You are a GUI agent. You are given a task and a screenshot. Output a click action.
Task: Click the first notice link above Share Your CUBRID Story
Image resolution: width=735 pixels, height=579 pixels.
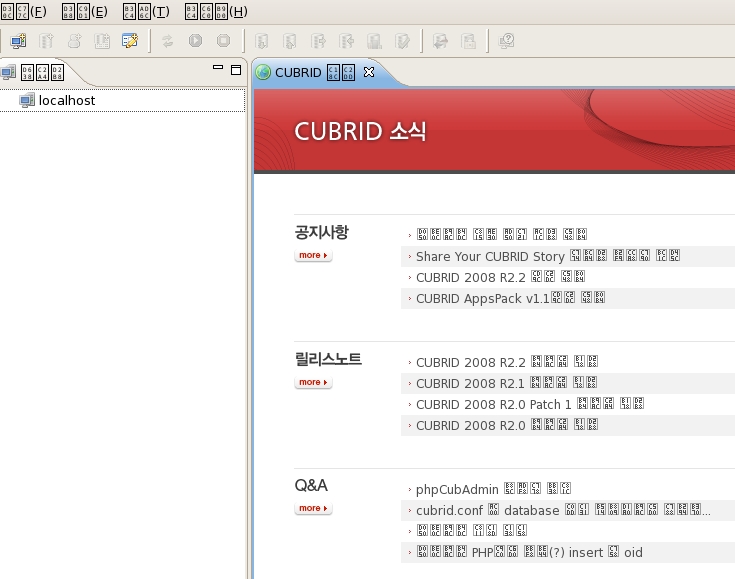pos(502,234)
